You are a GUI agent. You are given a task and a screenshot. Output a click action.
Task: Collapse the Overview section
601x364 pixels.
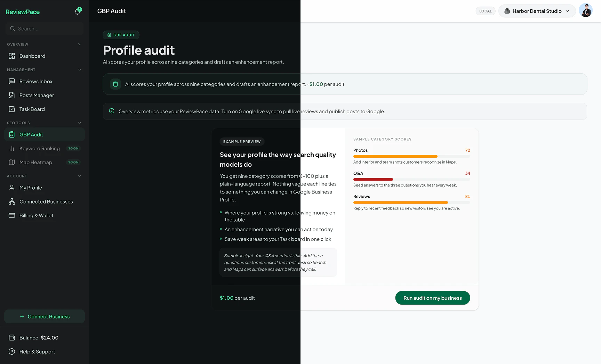[80, 44]
